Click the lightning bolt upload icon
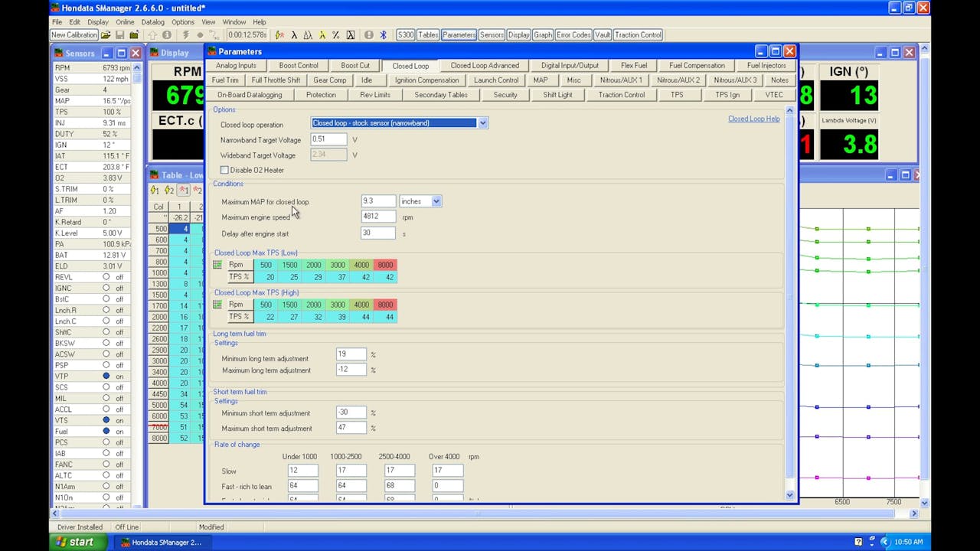This screenshot has width=980, height=551. 186,35
